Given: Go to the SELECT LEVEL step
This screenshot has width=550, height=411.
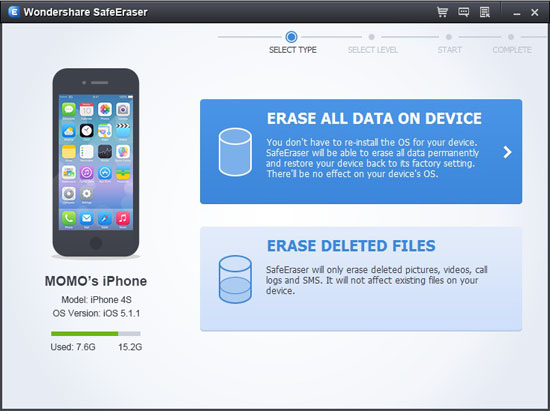Looking at the screenshot, I should pyautogui.click(x=373, y=50).
